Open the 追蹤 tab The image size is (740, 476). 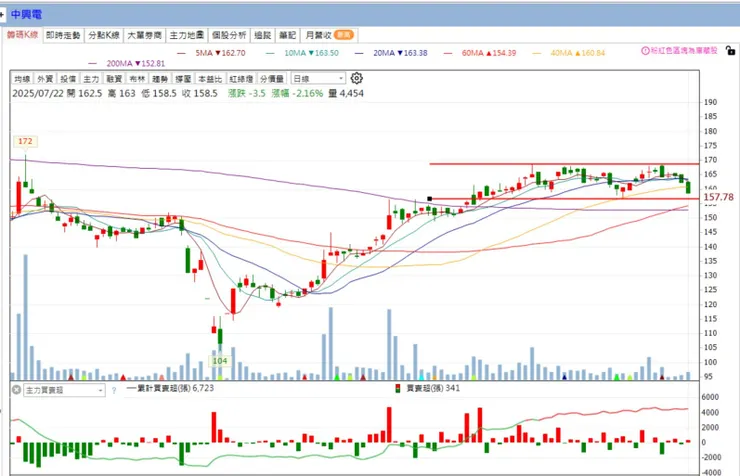pyautogui.click(x=262, y=35)
